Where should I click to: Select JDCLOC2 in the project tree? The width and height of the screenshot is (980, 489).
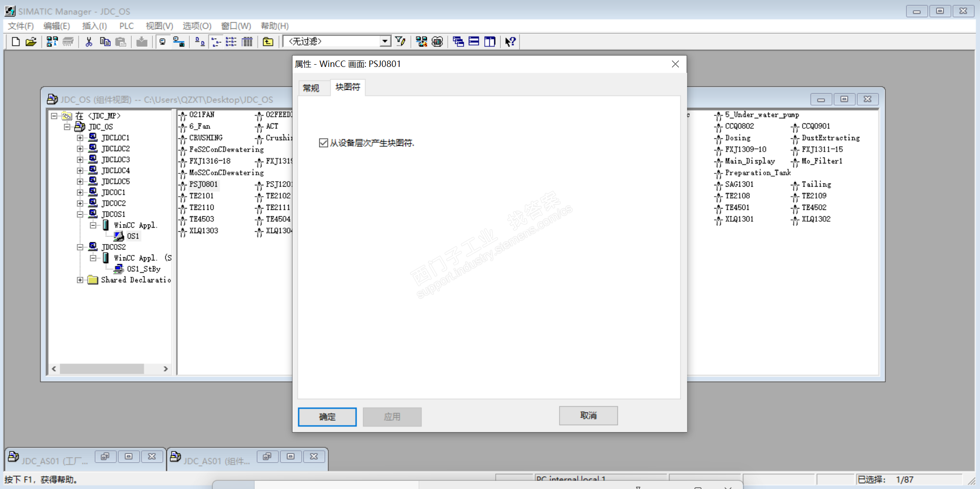pos(116,148)
